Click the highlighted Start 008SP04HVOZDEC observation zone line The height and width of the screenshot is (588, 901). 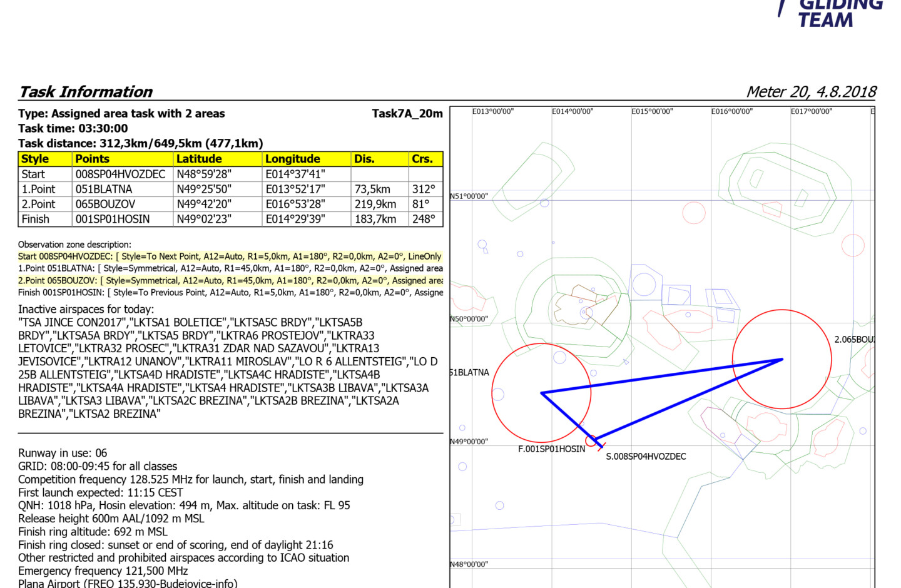click(230, 256)
